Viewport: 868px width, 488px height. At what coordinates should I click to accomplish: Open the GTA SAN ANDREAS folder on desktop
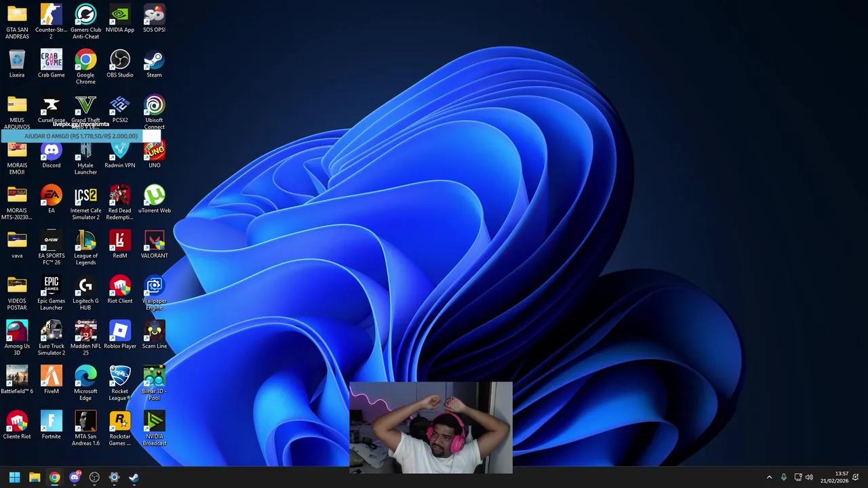click(17, 22)
